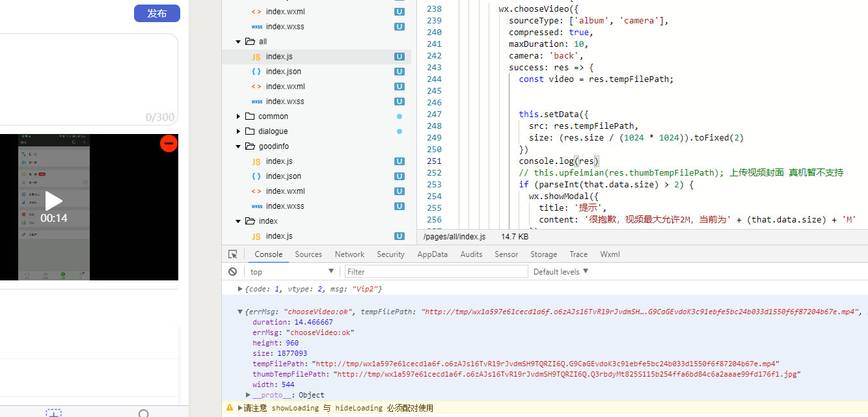Expand the 'dialogue' folder

pyautogui.click(x=239, y=131)
